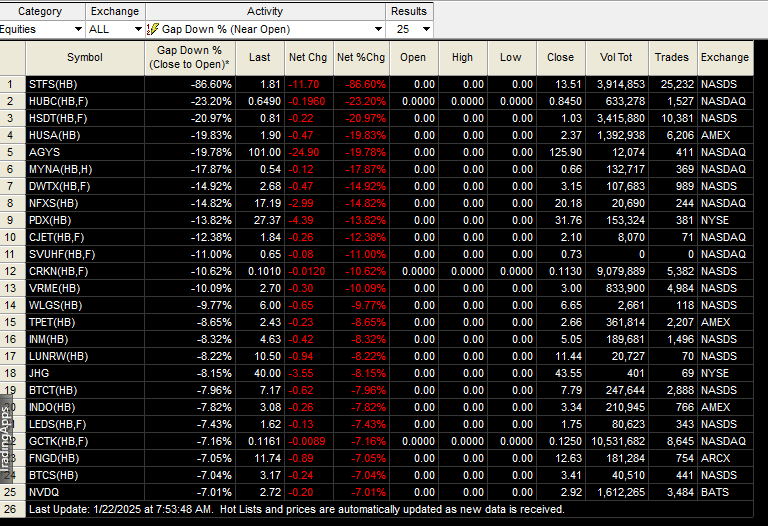
Task: Click the Open column header
Action: (413, 58)
